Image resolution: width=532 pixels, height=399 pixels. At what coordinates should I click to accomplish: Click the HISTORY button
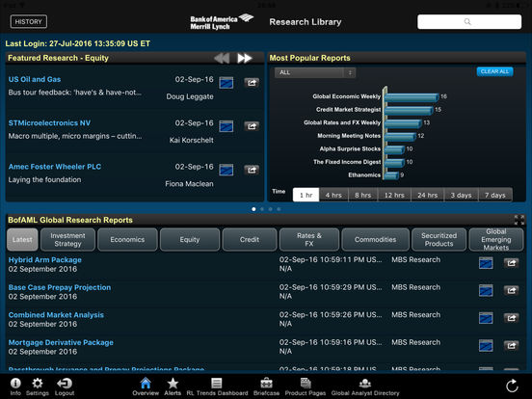(29, 22)
